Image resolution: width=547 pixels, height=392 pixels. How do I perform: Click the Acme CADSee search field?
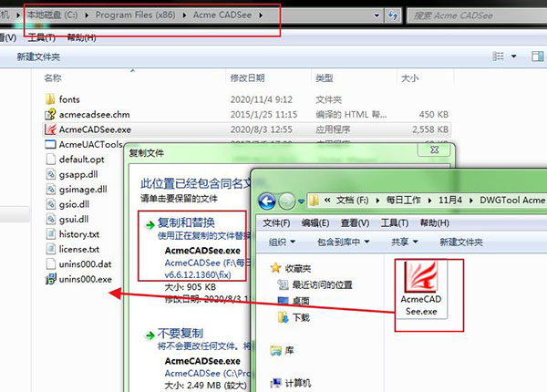coord(477,15)
